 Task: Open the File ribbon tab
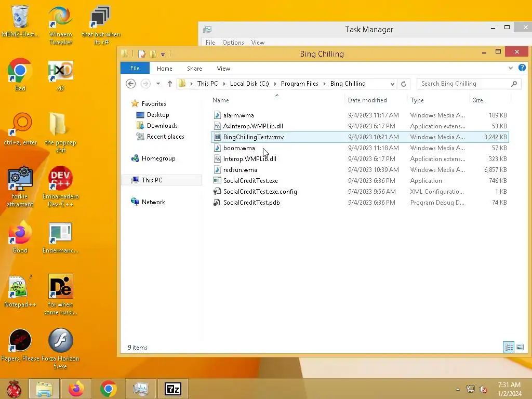coord(135,68)
